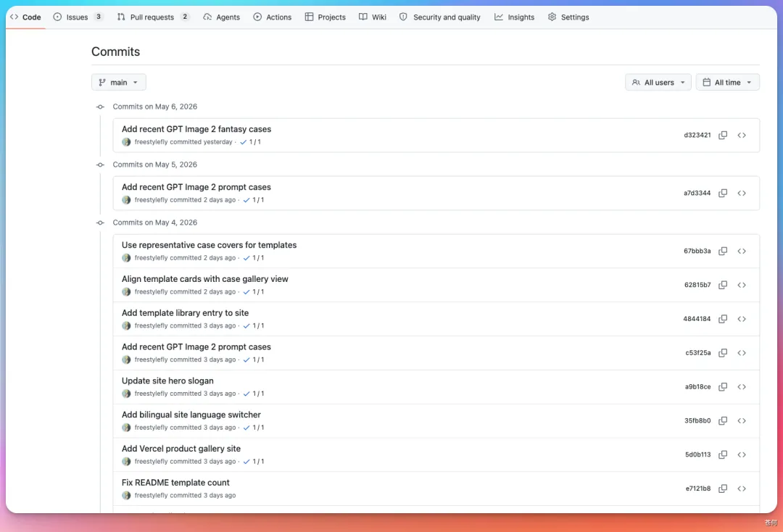Screen dimensions: 783x532
Task: Copy full SHA for commit 4844184
Action: 723,319
